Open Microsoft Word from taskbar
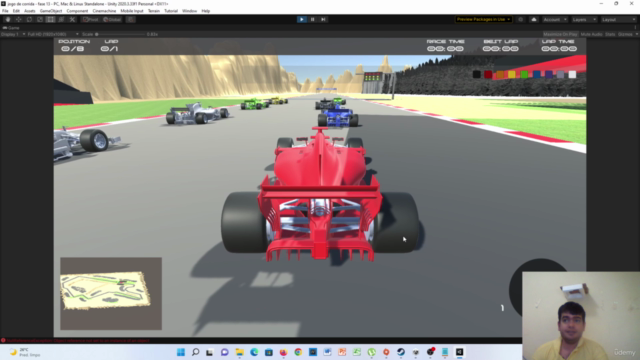640x360 pixels. [x=328, y=352]
